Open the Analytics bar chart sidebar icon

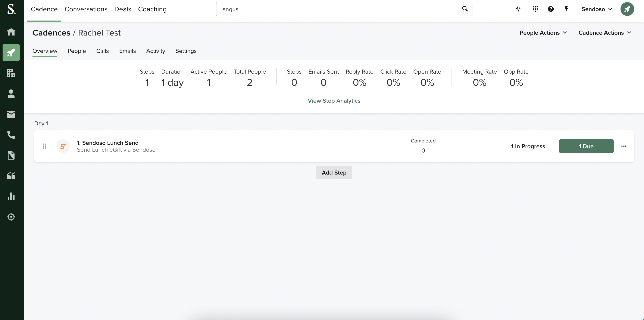pos(11,196)
